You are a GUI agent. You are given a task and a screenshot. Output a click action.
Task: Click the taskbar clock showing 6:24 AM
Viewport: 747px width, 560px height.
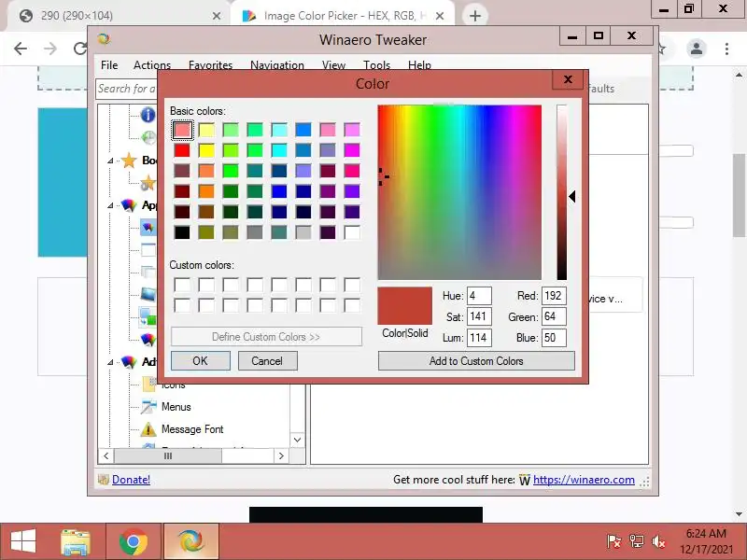tap(706, 541)
